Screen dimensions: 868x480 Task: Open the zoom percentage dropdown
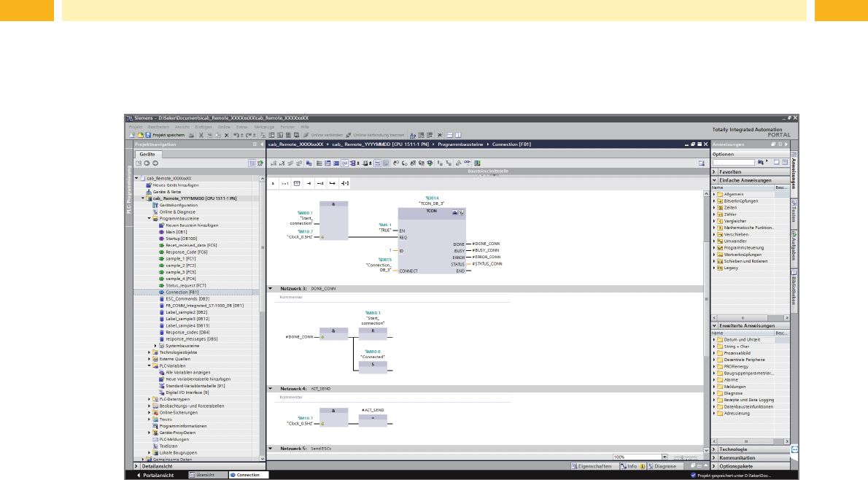(664, 457)
